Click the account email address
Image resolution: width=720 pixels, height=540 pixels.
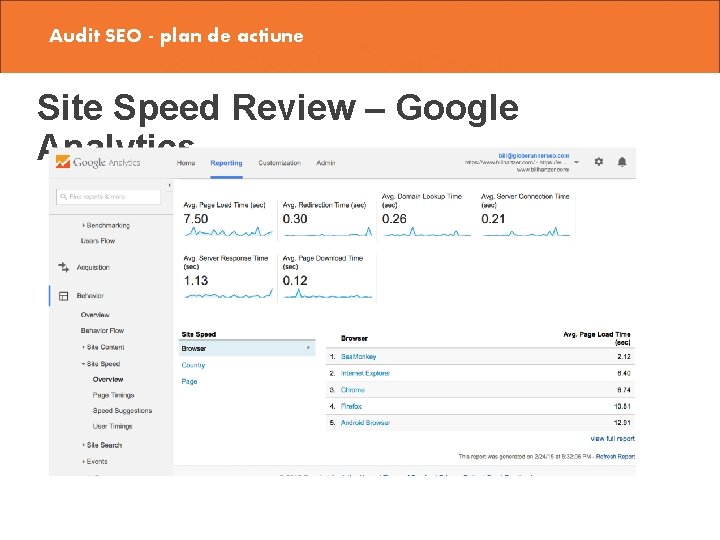534,156
